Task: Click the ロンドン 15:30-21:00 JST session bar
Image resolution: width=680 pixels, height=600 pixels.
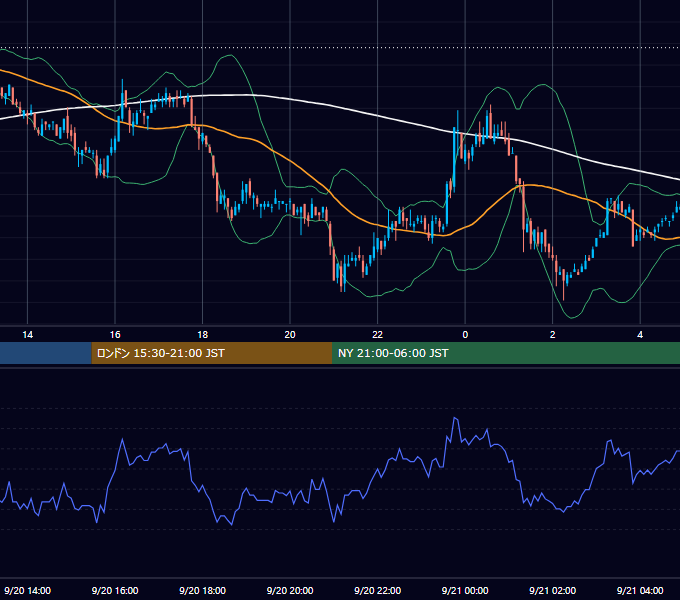Action: pos(212,353)
